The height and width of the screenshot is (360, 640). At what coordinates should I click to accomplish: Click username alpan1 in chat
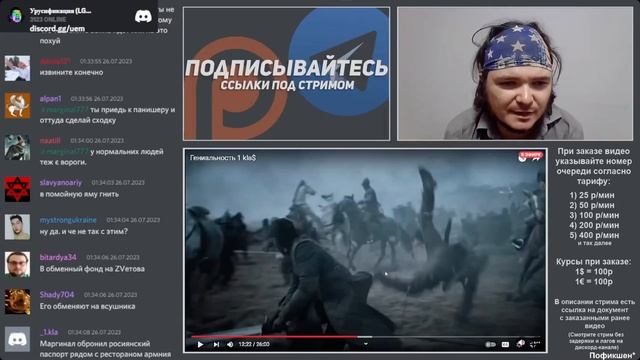pos(51,99)
